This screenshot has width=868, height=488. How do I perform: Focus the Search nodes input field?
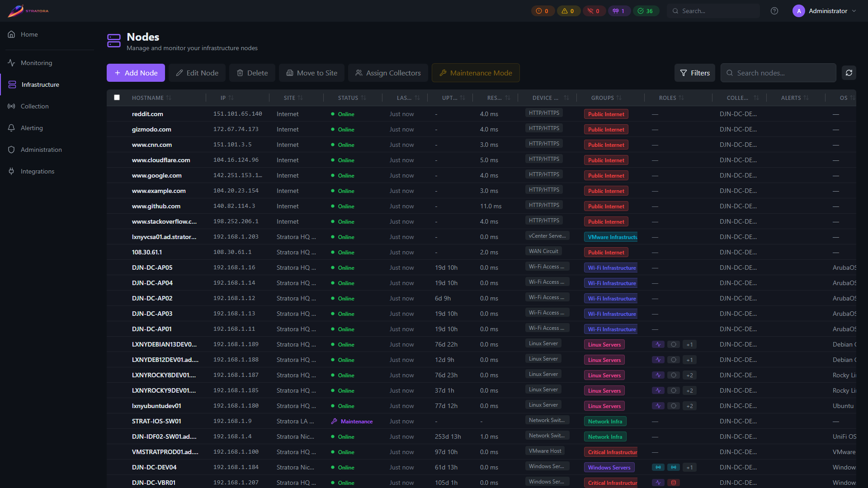pos(778,73)
